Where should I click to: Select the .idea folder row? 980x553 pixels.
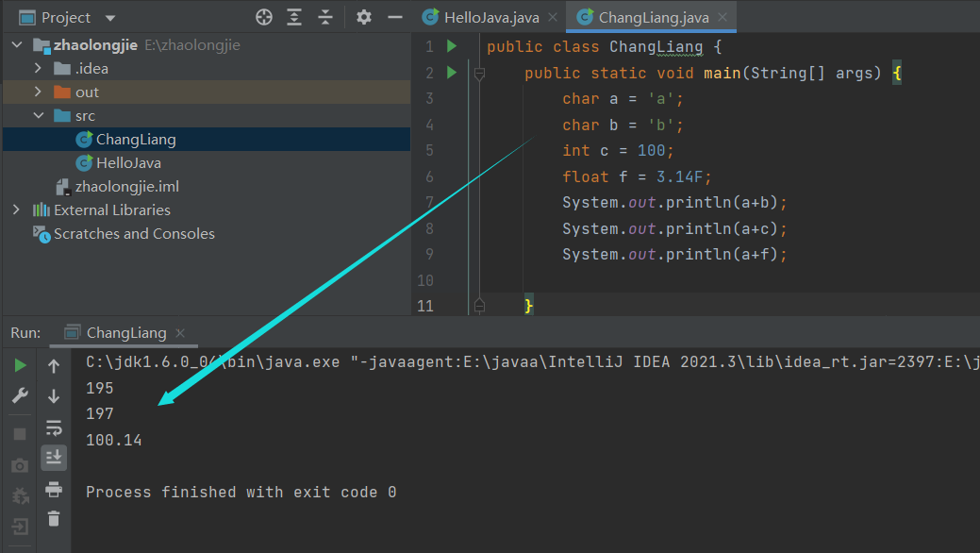pyautogui.click(x=207, y=68)
